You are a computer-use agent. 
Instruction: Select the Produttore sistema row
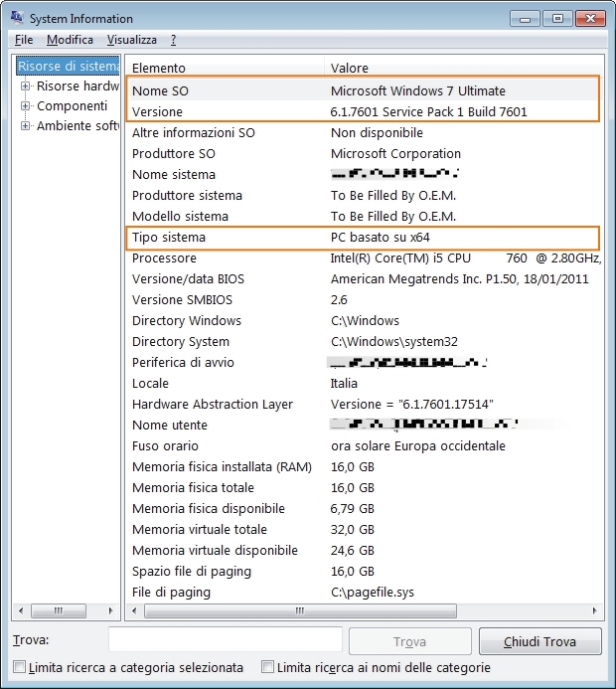click(364, 196)
